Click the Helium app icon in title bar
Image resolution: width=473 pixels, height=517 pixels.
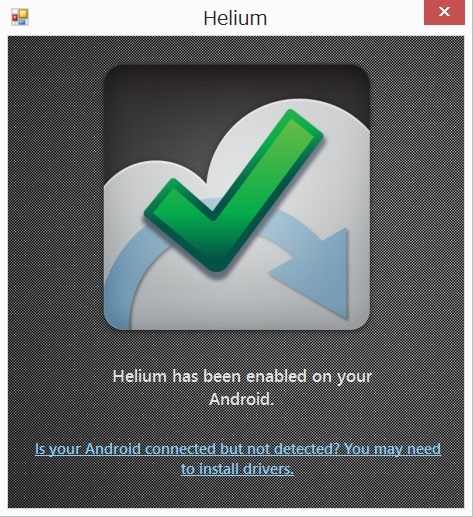point(20,17)
